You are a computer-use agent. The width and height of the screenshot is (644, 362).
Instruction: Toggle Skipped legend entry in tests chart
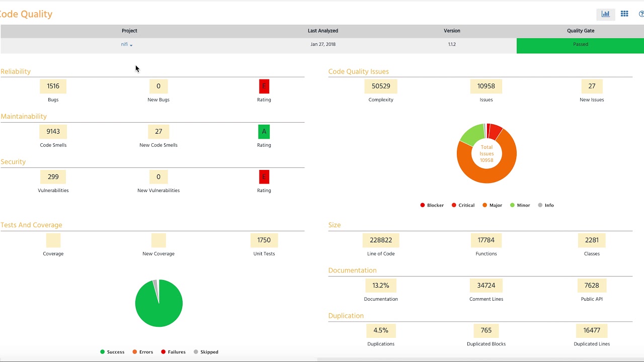[206, 352]
